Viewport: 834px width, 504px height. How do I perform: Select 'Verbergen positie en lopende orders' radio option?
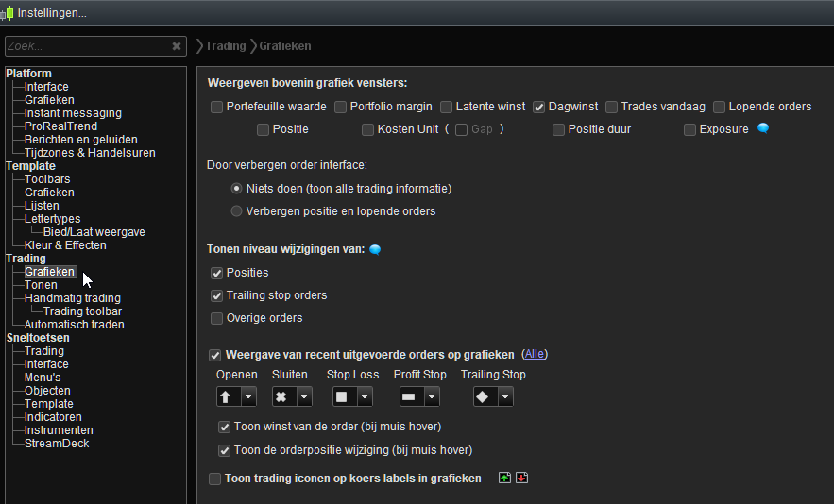point(236,210)
